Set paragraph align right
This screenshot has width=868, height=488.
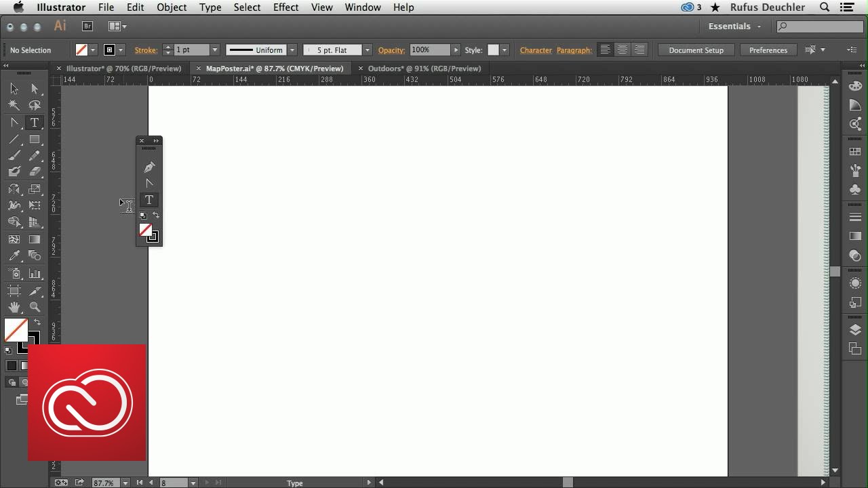tap(639, 49)
